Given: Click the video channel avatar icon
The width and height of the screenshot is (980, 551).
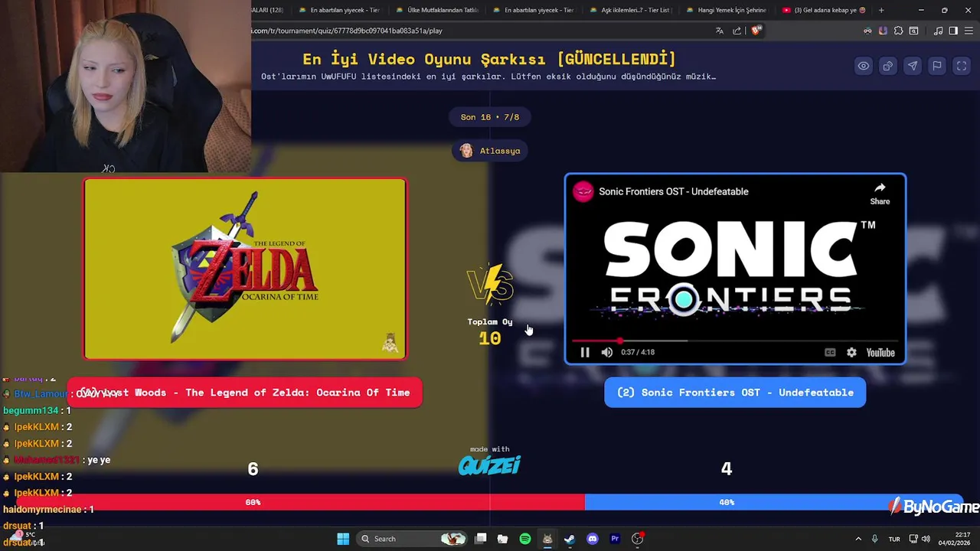Looking at the screenshot, I should (x=583, y=191).
